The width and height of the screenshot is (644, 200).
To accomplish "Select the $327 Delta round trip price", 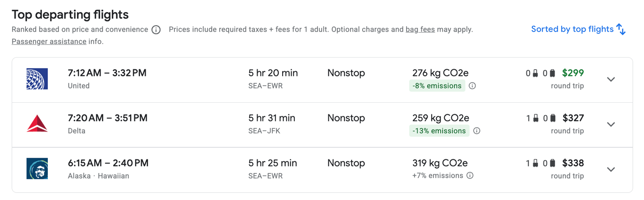I will (573, 118).
